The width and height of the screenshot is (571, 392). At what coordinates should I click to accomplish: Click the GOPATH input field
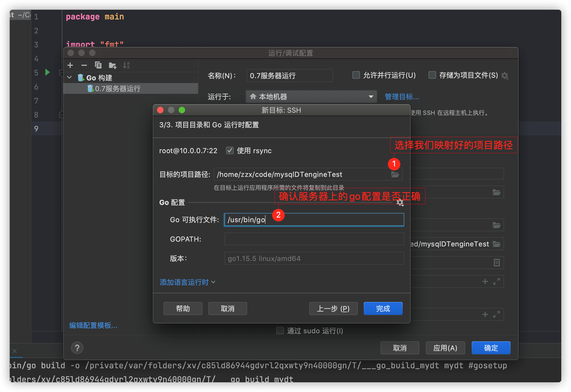[314, 239]
